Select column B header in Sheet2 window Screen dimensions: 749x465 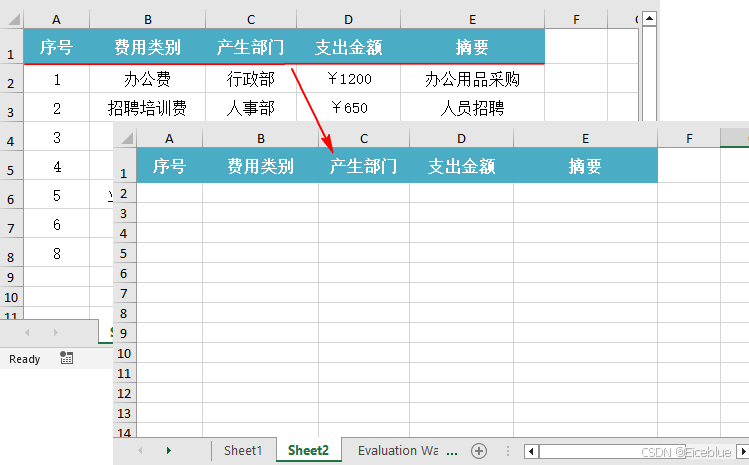coord(261,139)
